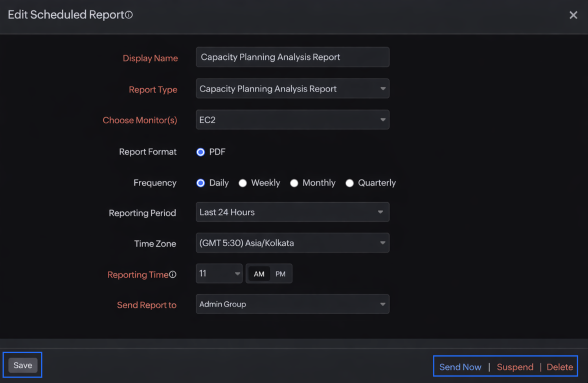The height and width of the screenshot is (383, 588).
Task: Open the Reporting Period dropdown
Action: coord(292,212)
